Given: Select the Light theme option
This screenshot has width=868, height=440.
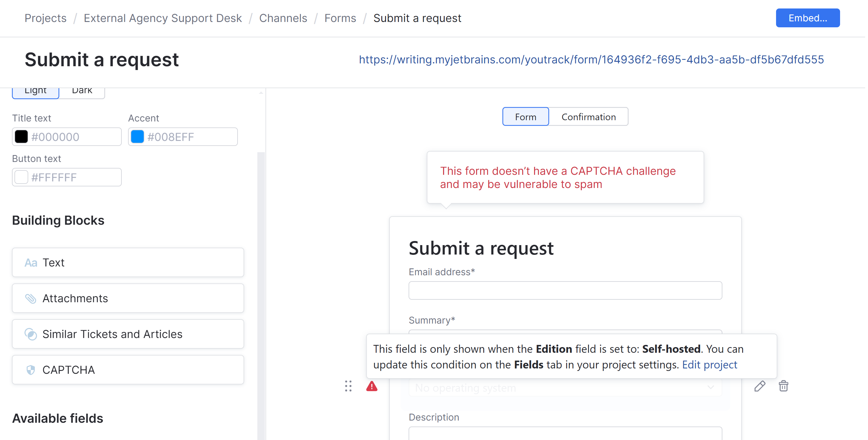Looking at the screenshot, I should point(35,90).
